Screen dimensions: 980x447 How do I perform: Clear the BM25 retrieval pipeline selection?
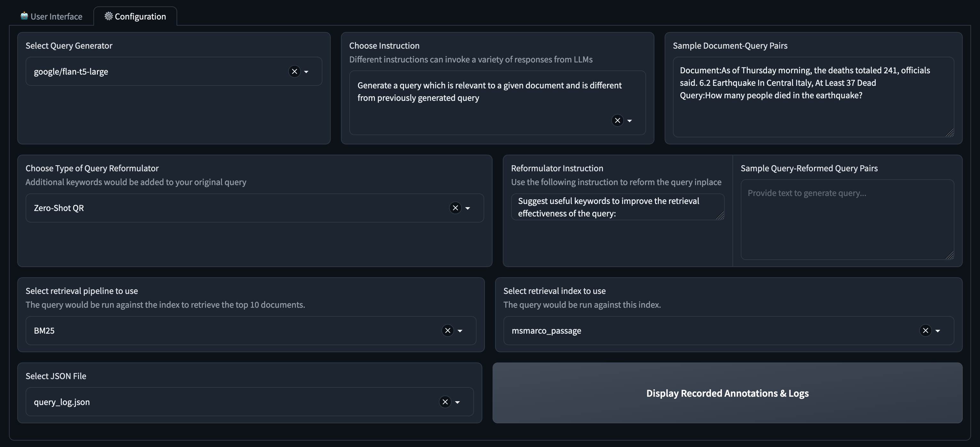(447, 330)
